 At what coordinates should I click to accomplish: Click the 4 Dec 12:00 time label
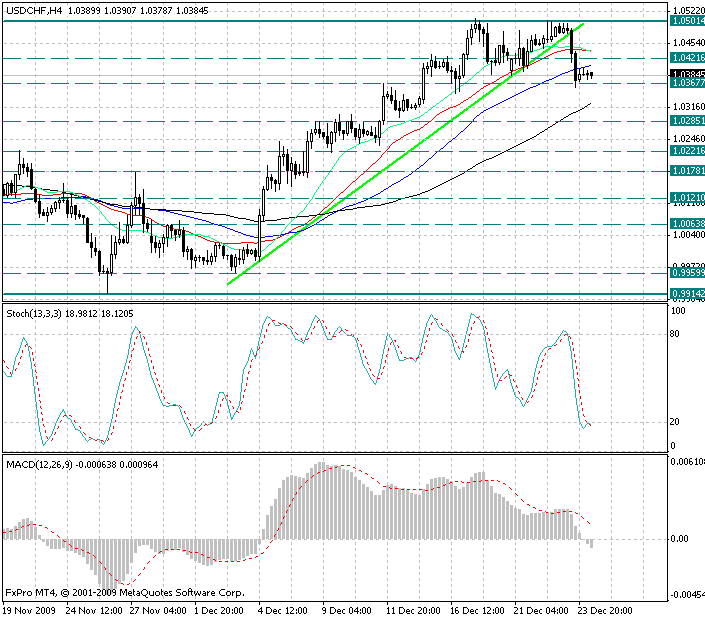[283, 611]
